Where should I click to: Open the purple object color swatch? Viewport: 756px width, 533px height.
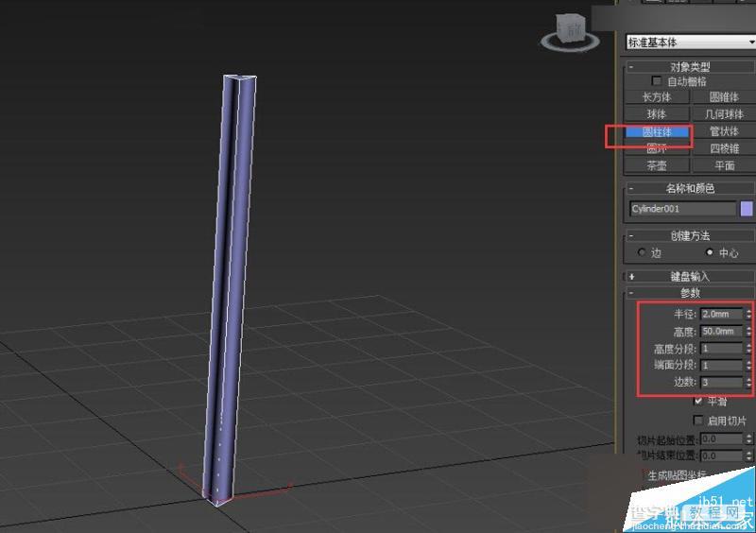click(747, 208)
